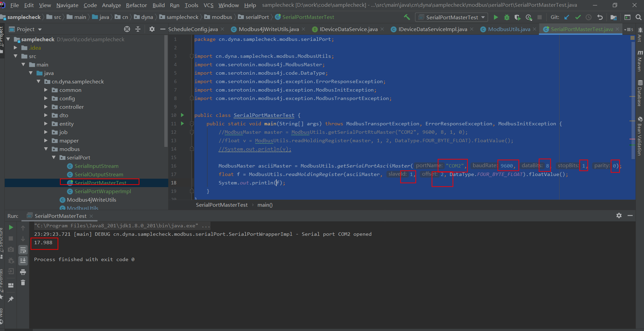Rerun SerialPortMasterTest with the green play icon
The height and width of the screenshot is (331, 644).
click(10, 227)
